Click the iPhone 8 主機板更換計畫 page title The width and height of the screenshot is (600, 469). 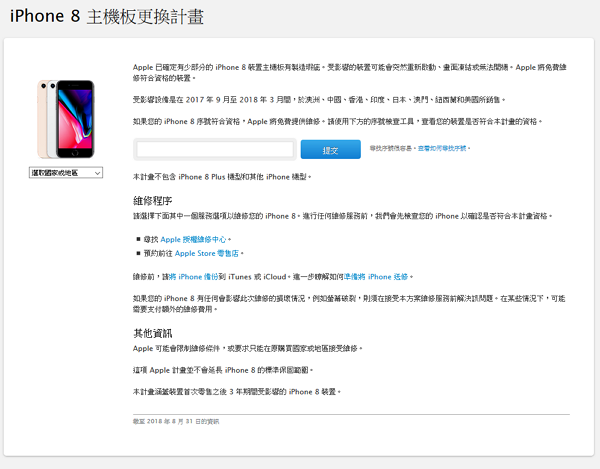107,16
